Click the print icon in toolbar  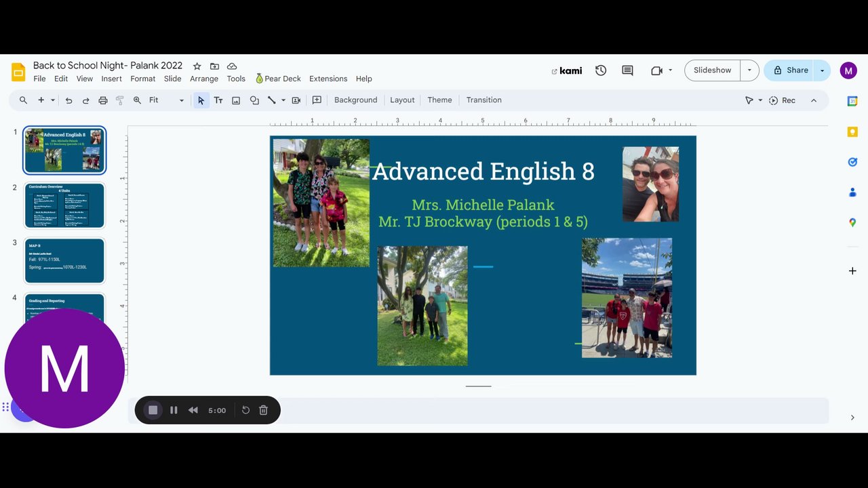(103, 100)
